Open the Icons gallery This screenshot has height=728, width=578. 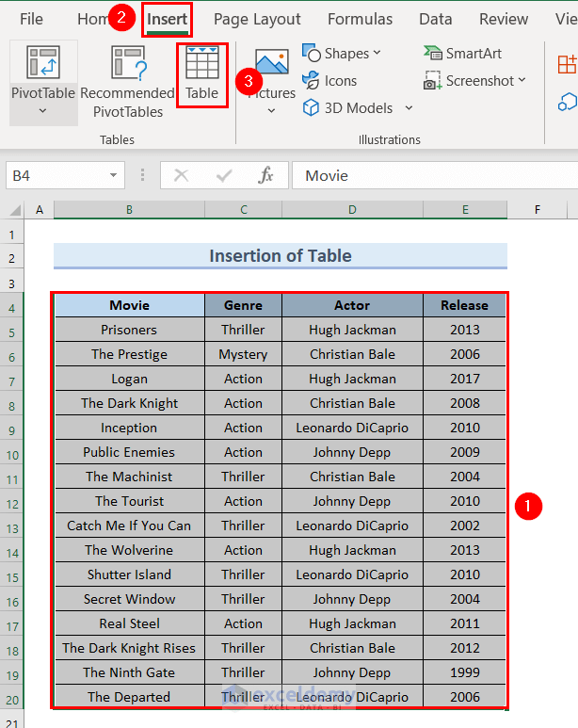pyautogui.click(x=330, y=81)
